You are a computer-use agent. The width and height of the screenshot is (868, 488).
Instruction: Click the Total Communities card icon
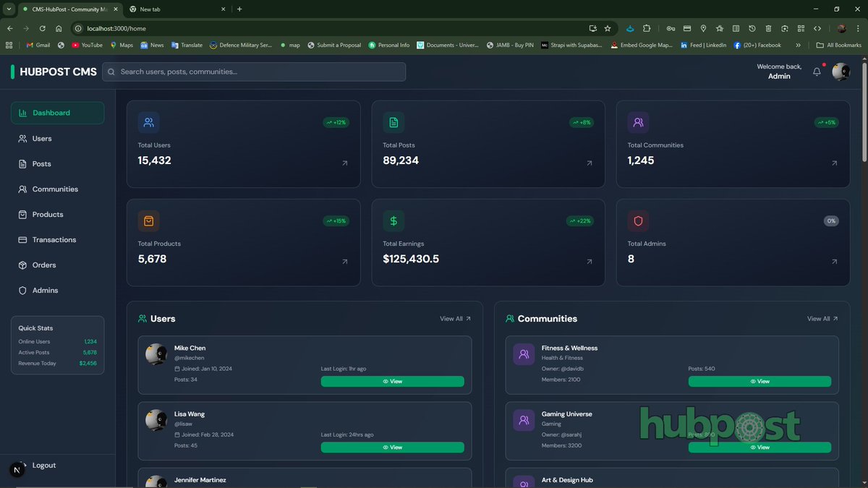(638, 122)
